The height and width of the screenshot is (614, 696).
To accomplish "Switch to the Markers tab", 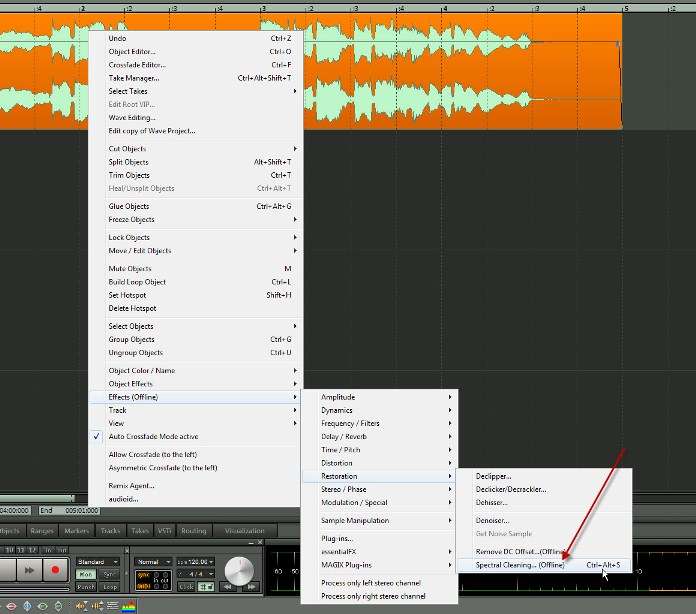I will tap(76, 531).
